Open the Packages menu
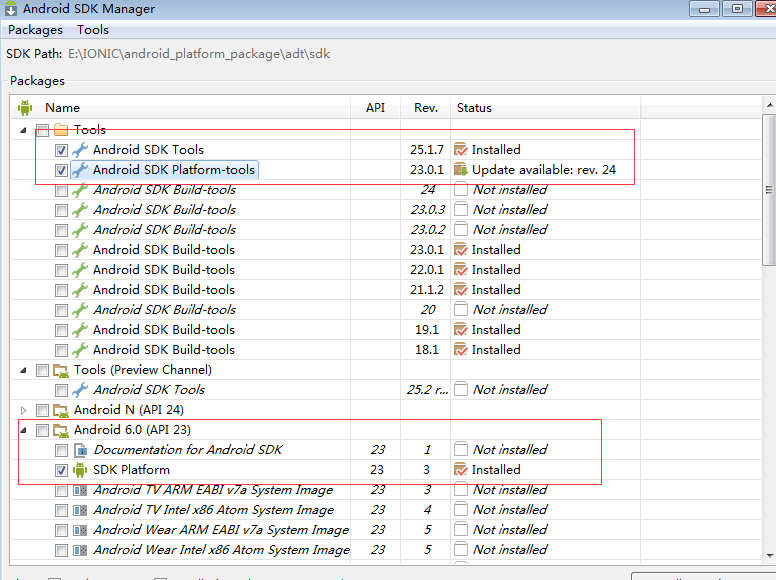 35,30
